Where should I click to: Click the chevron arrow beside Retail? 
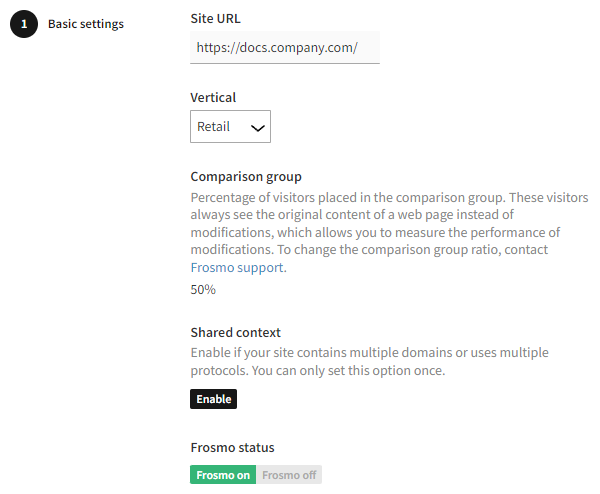[257, 128]
